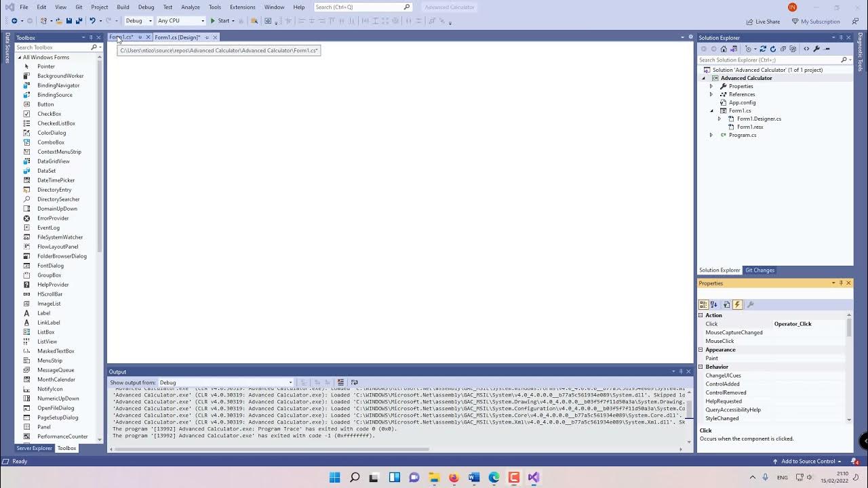Open the Diagnostic Tools side tab
The image size is (868, 488).
point(860,52)
